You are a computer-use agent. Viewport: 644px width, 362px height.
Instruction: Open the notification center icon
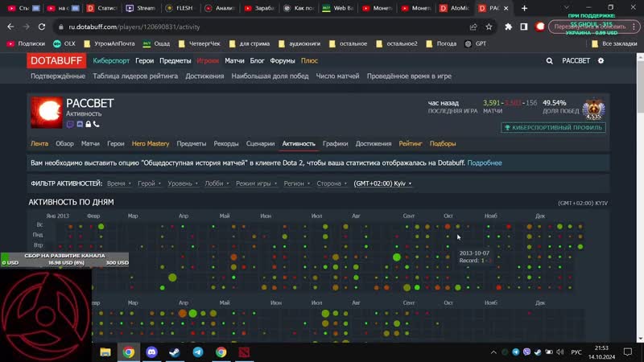pyautogui.click(x=628, y=352)
